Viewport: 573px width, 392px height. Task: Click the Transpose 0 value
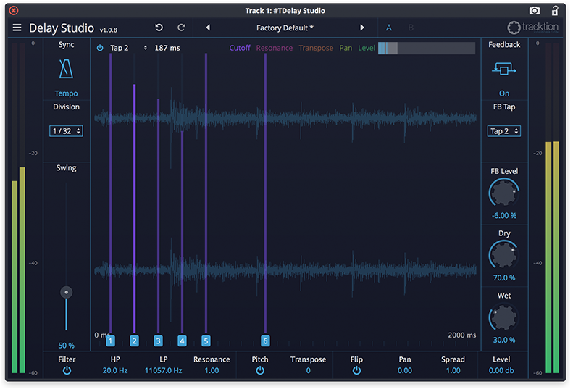pyautogui.click(x=308, y=371)
